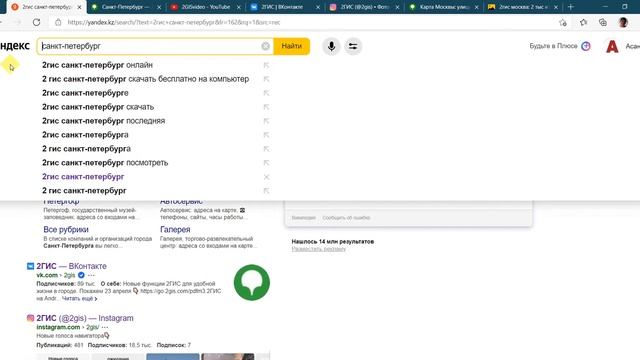This screenshot has width=640, height=360.
Task: Click the fill arrow beside 'последняя' suggestion
Action: tap(266, 121)
